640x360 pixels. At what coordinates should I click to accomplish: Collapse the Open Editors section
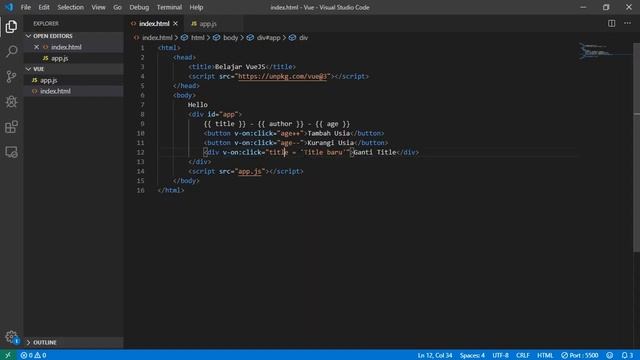tap(73, 36)
